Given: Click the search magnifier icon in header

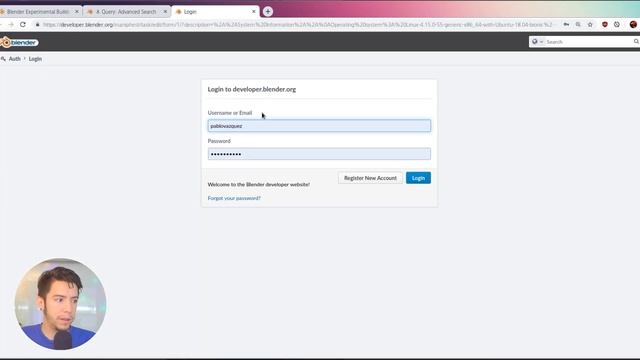Looking at the screenshot, I should coord(636,42).
